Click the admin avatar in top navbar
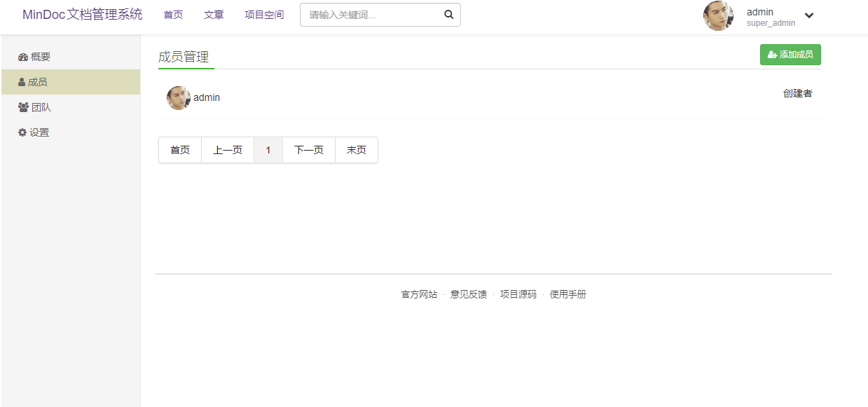868x407 pixels. [718, 15]
